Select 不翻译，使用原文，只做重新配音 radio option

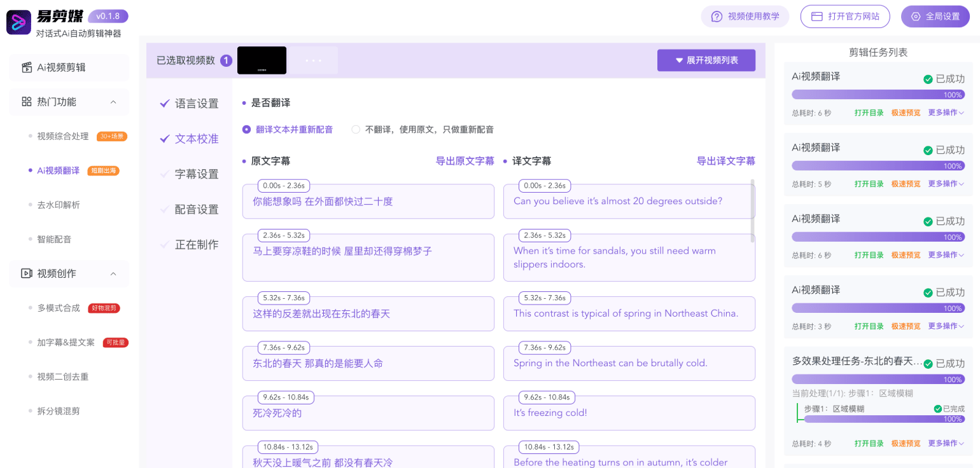356,130
